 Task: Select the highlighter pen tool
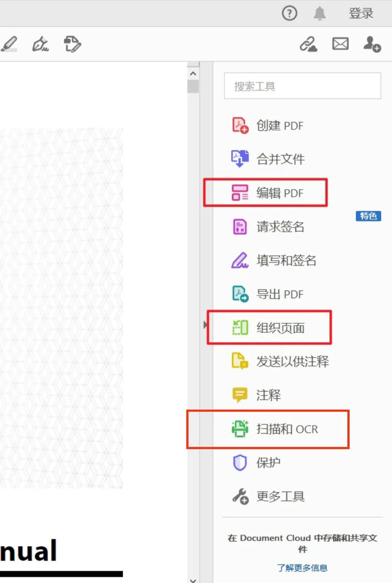[x=9, y=44]
